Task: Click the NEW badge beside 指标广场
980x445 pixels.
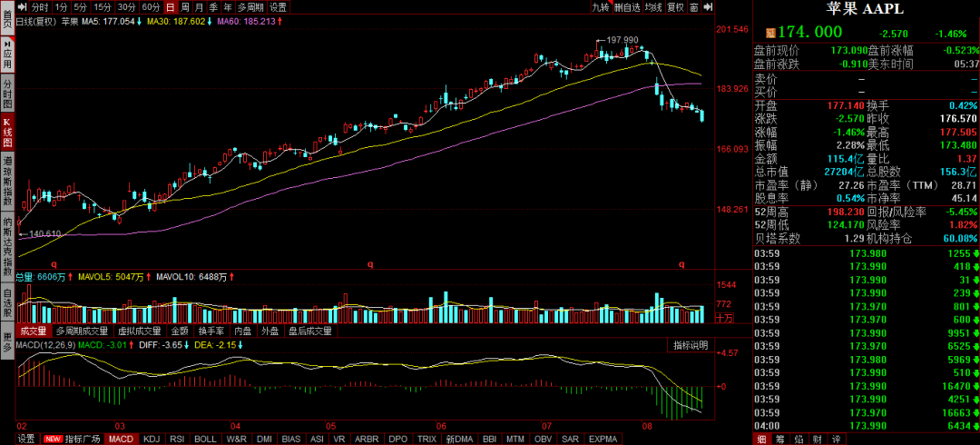Action: 53,439
